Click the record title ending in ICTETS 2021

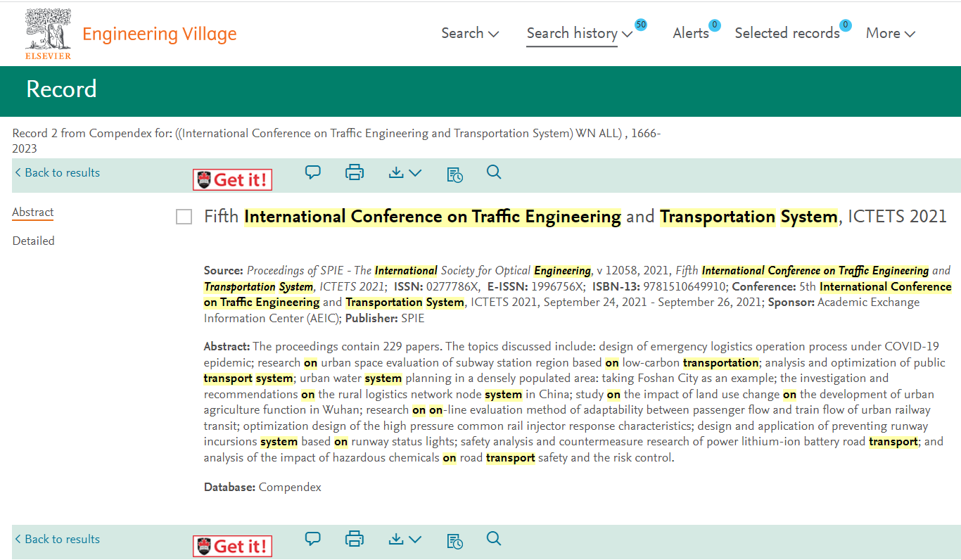575,217
